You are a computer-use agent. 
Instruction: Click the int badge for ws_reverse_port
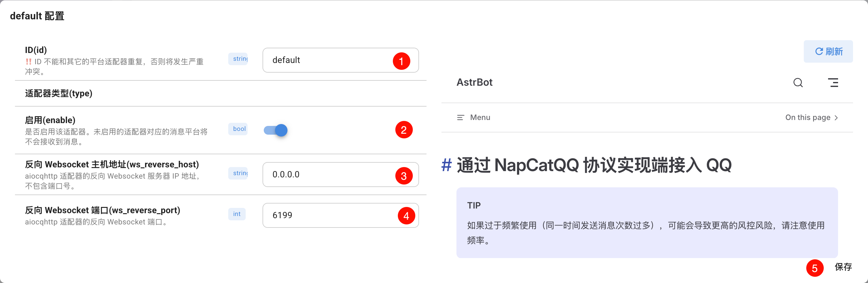[x=237, y=214]
